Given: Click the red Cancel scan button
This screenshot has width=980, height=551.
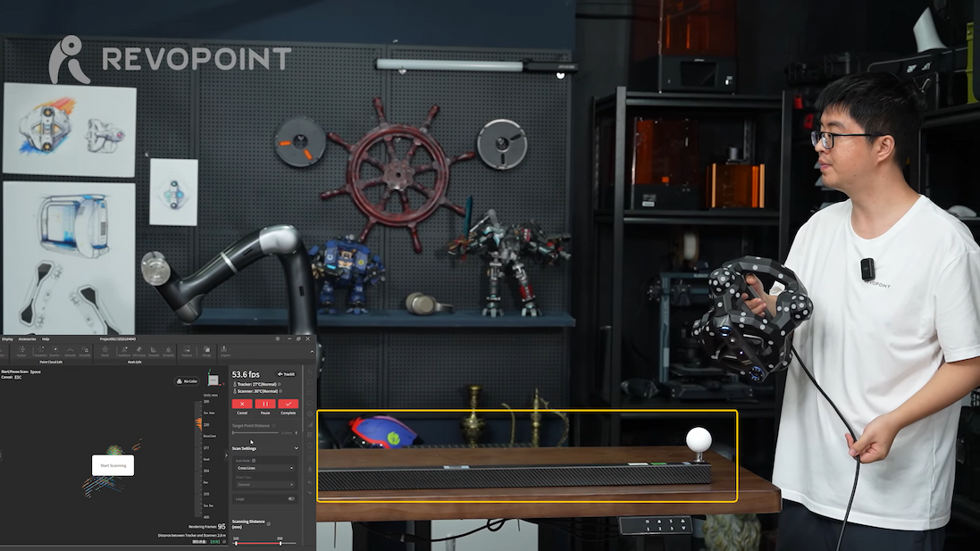Looking at the screenshot, I should pyautogui.click(x=242, y=405).
